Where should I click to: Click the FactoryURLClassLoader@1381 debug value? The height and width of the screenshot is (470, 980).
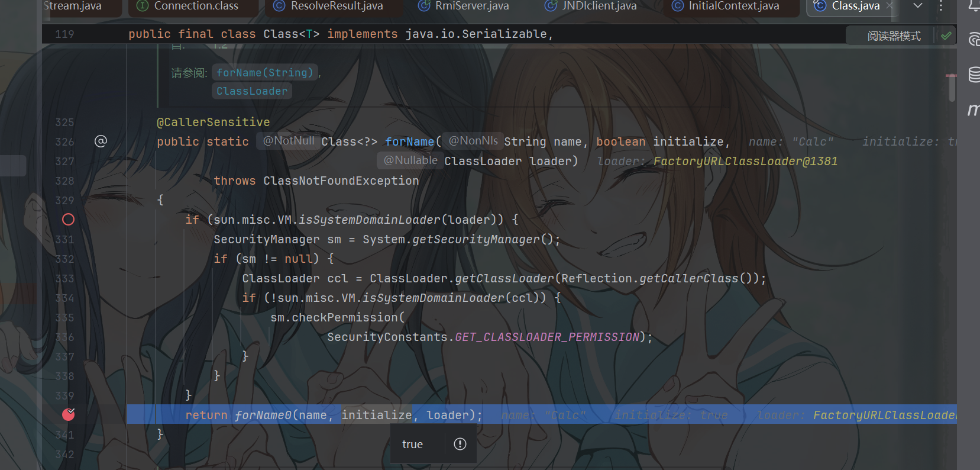tap(745, 161)
